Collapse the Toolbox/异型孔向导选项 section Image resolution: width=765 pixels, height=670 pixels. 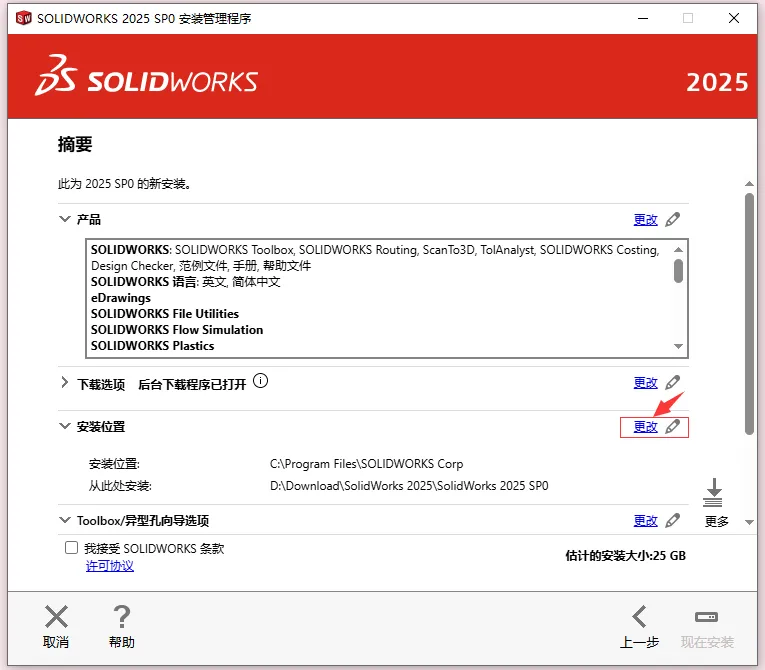tap(64, 520)
